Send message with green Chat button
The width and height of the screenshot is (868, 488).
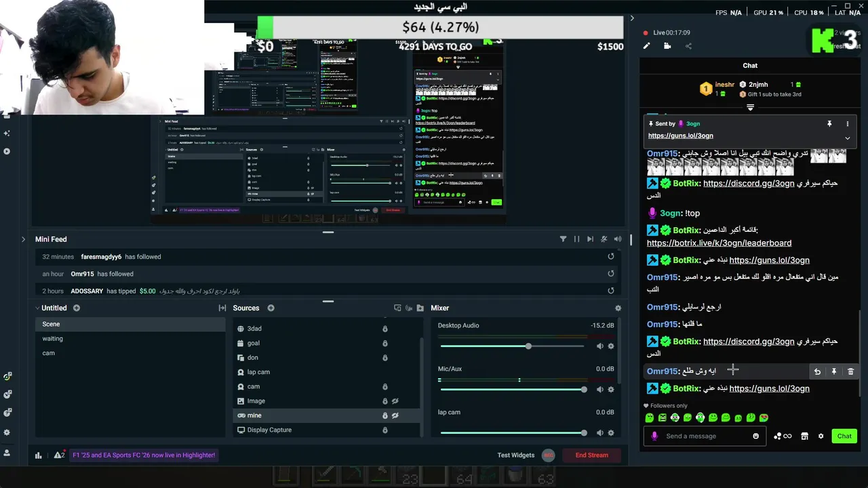844,436
